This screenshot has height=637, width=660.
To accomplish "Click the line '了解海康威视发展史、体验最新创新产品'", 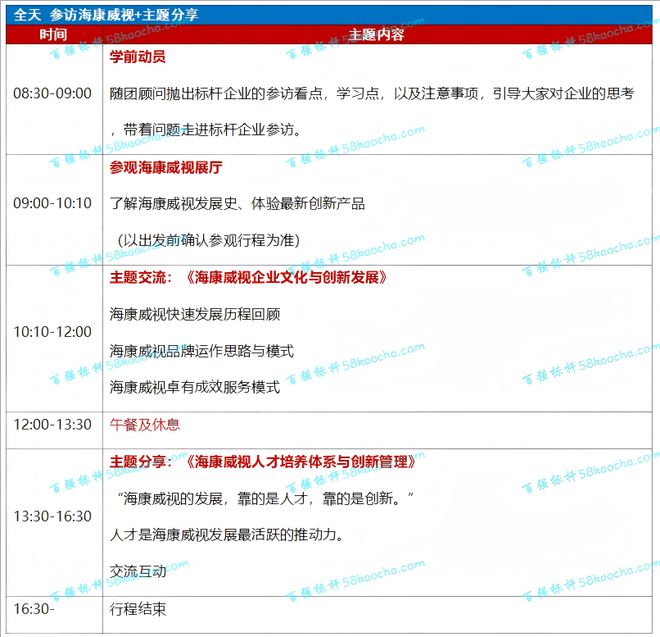I will pyautogui.click(x=237, y=204).
